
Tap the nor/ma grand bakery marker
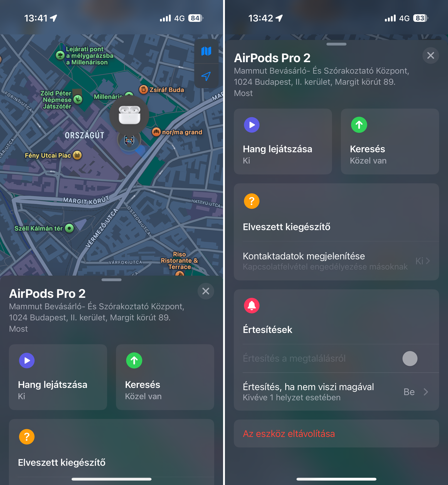[x=156, y=132]
